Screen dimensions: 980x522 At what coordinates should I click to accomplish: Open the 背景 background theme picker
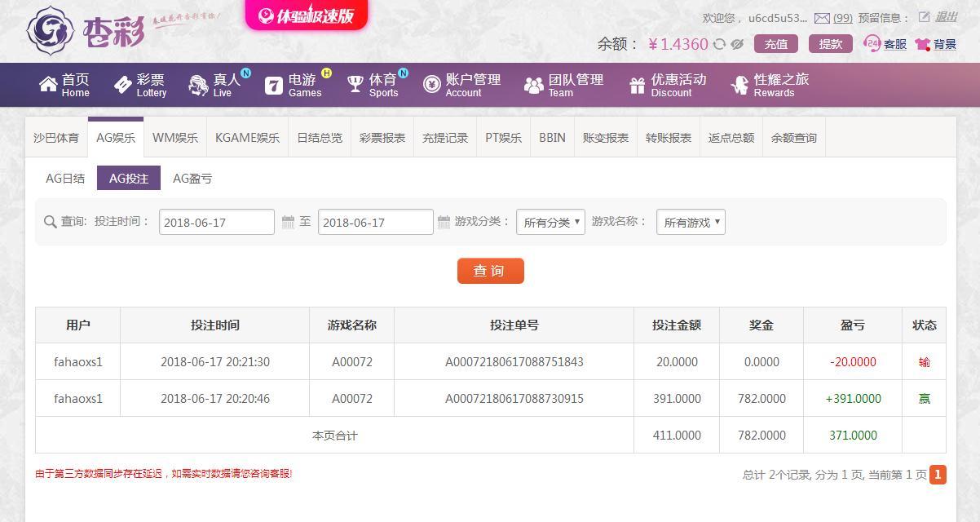click(935, 44)
